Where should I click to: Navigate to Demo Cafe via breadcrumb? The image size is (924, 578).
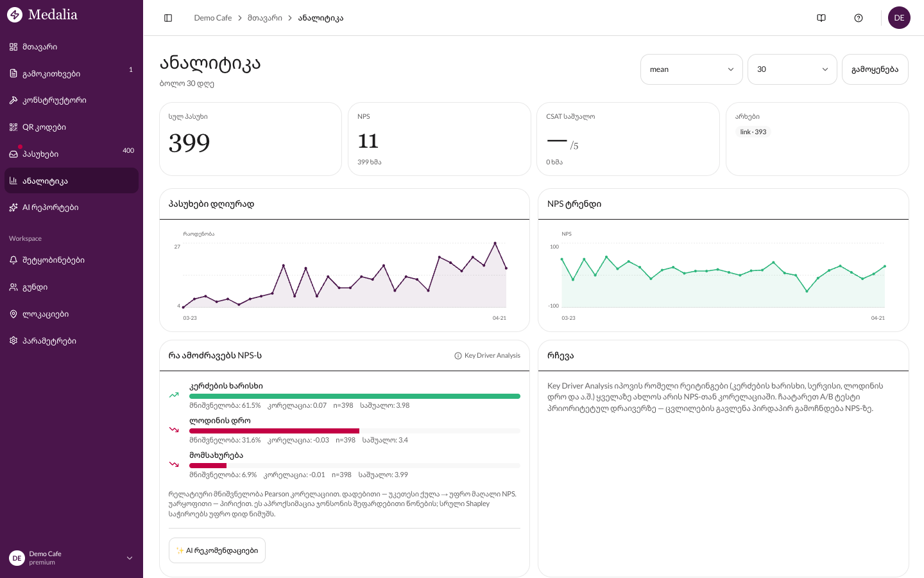pos(212,17)
